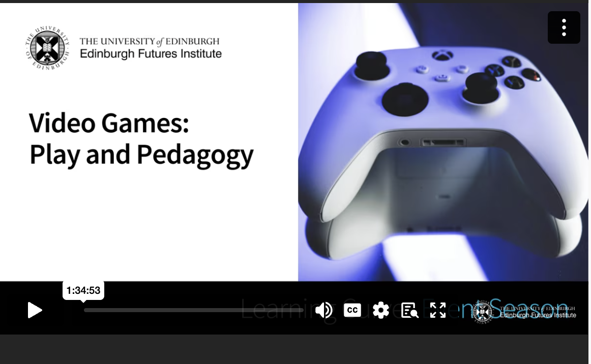Click the University of Edinburgh crest logo
591x364 pixels.
click(47, 48)
